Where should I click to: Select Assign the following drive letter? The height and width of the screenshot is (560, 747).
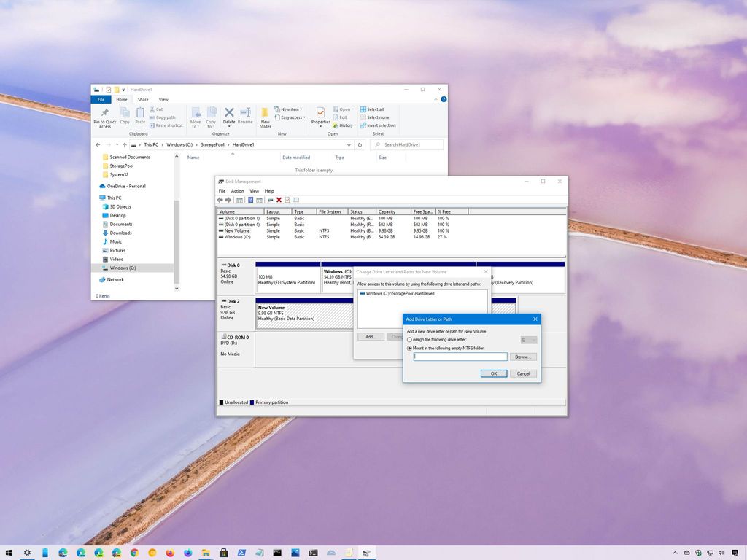pyautogui.click(x=409, y=339)
